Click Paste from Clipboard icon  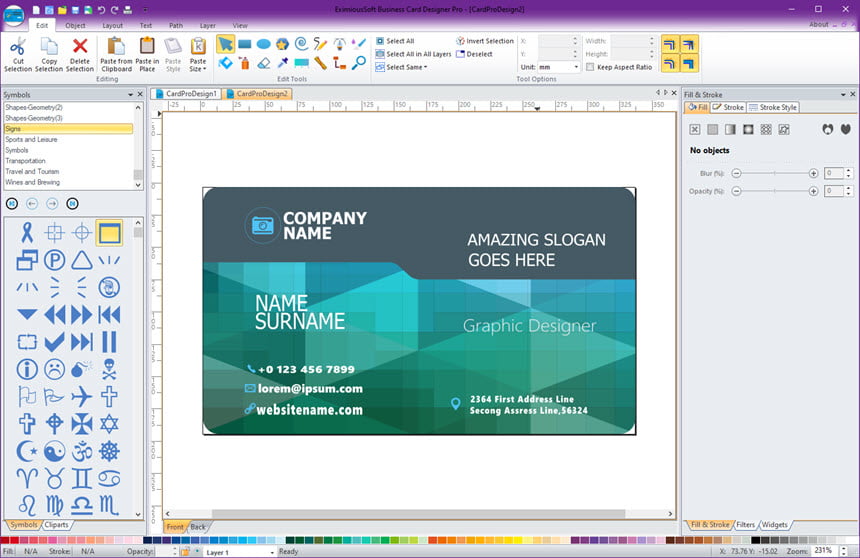click(116, 46)
